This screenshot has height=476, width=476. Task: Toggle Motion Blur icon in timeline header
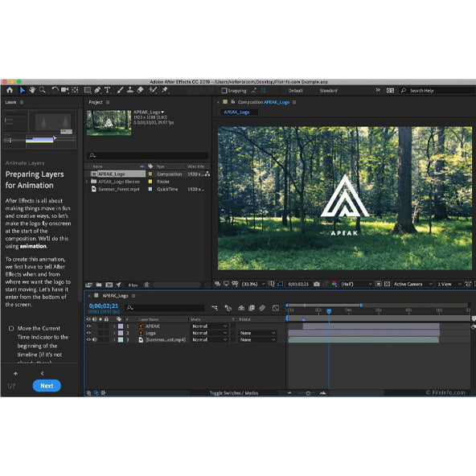coord(262,308)
